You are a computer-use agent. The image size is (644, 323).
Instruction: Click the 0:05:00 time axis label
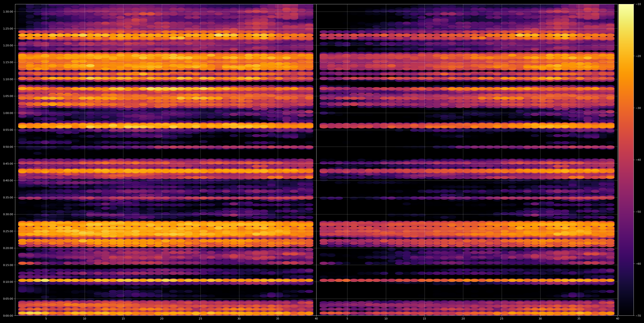point(8,299)
